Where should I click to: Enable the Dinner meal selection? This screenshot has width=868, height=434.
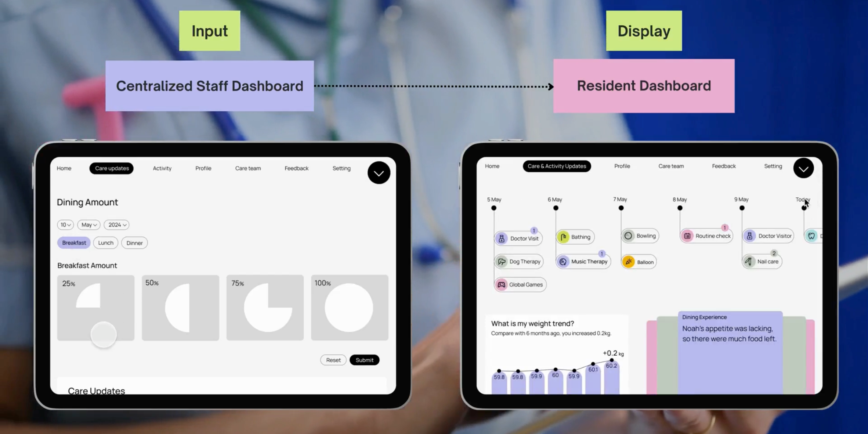(135, 242)
